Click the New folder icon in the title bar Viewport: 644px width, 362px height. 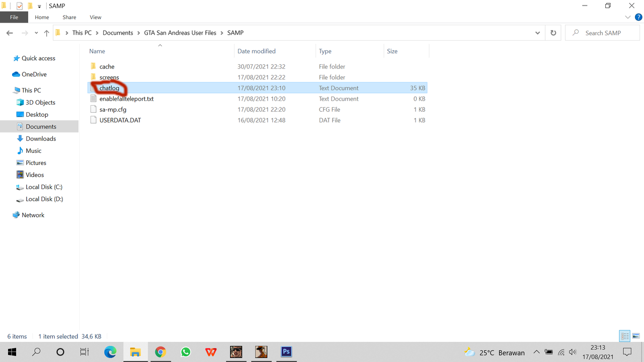pos(30,6)
